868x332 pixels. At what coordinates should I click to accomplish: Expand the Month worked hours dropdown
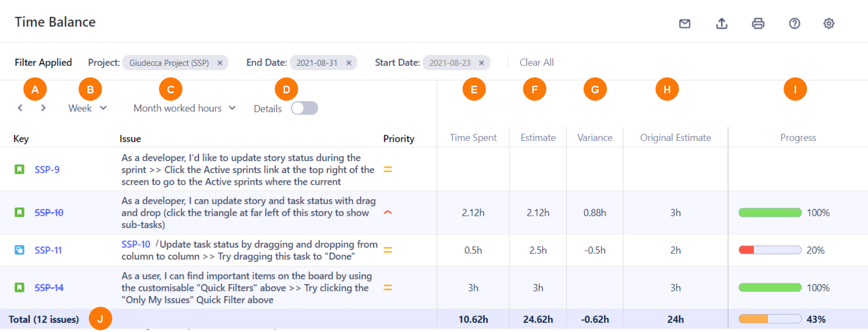pyautogui.click(x=185, y=108)
